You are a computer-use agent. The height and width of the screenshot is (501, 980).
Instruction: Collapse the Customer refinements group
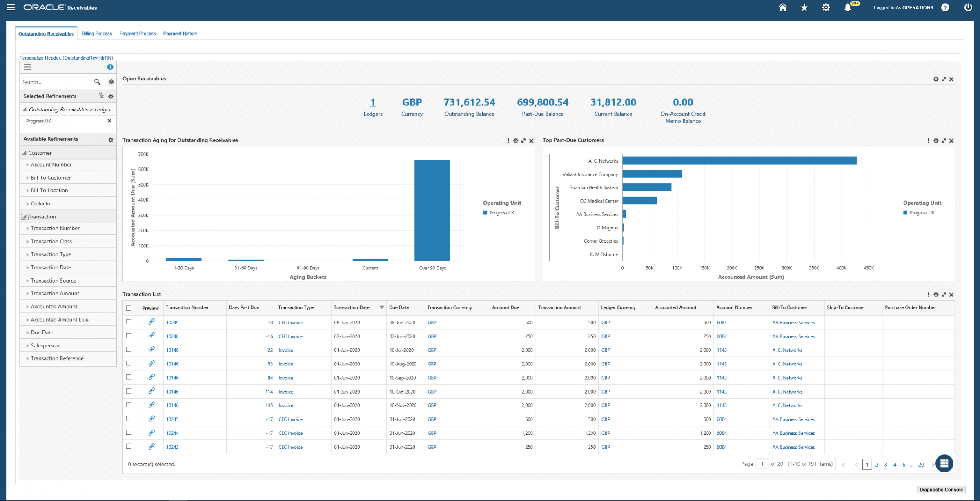[x=24, y=153]
